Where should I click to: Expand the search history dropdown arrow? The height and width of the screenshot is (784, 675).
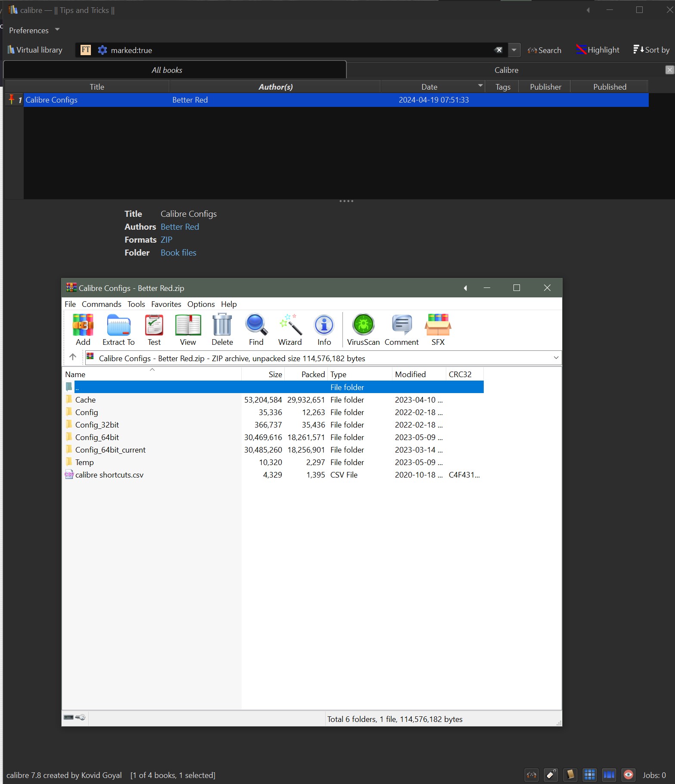pyautogui.click(x=514, y=50)
